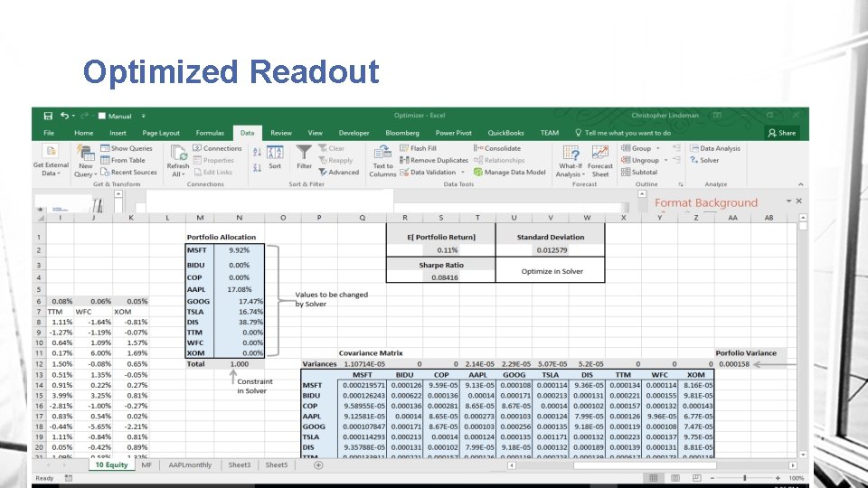The width and height of the screenshot is (868, 488).
Task: Click zoom in plus button
Action: 778,478
